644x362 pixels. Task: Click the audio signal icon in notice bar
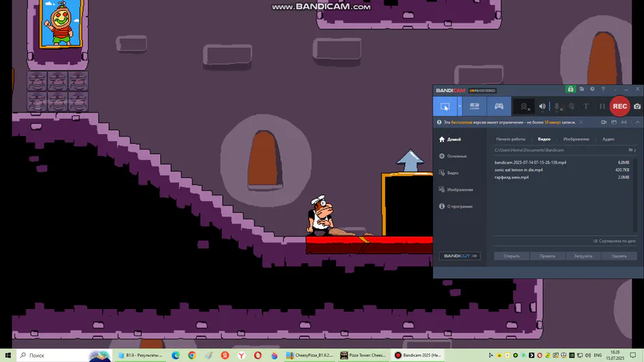point(624,122)
